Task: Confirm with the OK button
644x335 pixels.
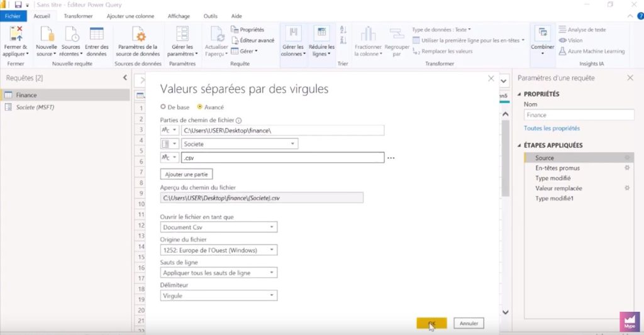Action: pos(431,323)
